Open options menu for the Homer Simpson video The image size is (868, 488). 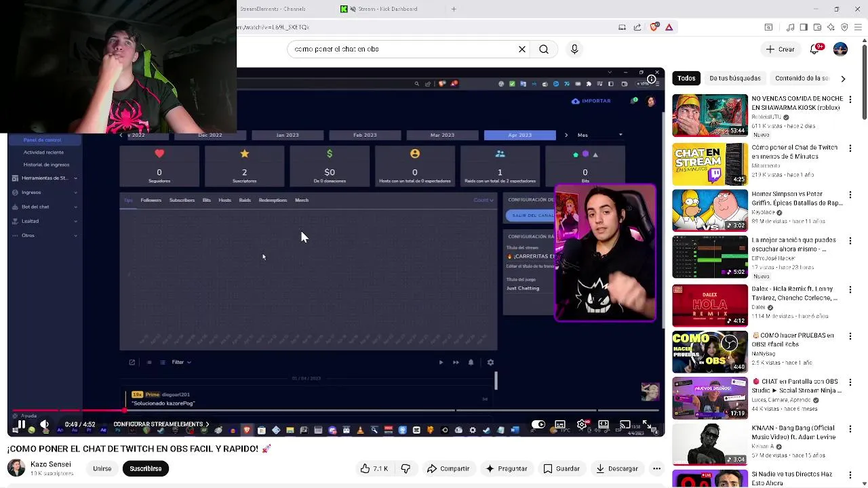point(850,195)
